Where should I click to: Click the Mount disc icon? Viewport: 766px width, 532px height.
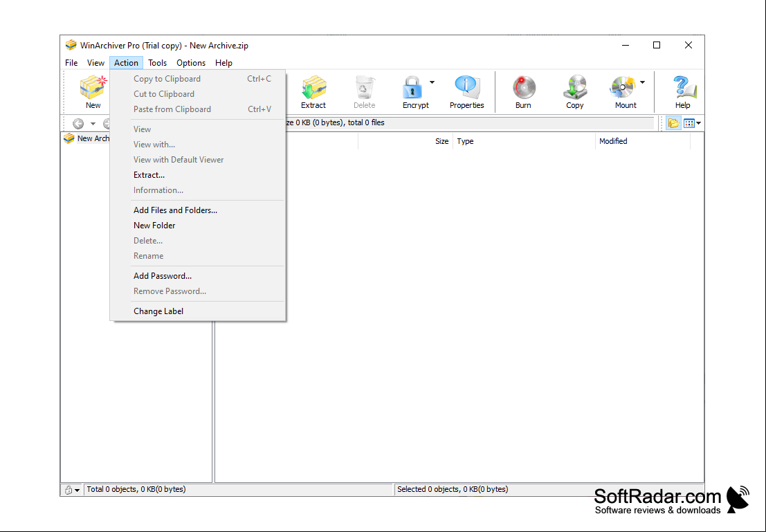(622, 87)
